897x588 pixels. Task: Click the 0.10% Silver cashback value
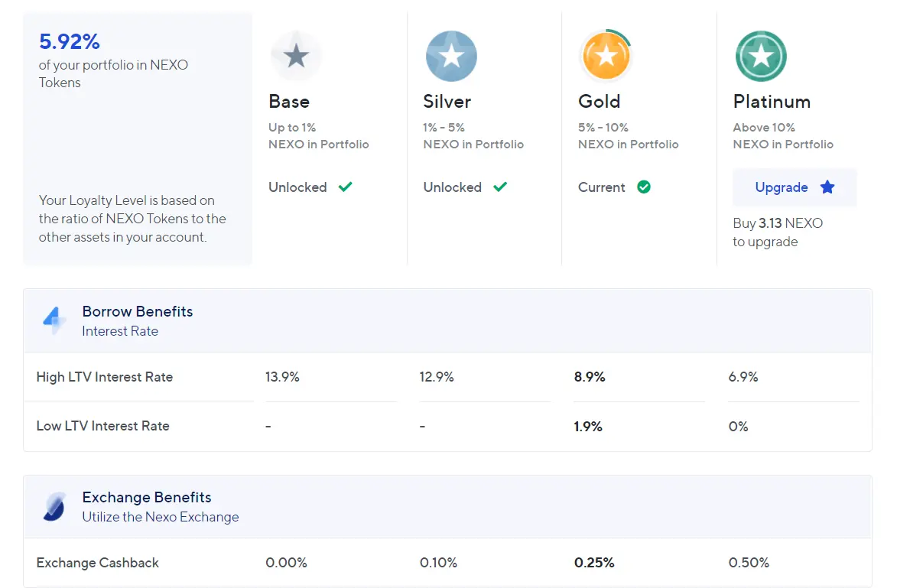[x=438, y=563]
